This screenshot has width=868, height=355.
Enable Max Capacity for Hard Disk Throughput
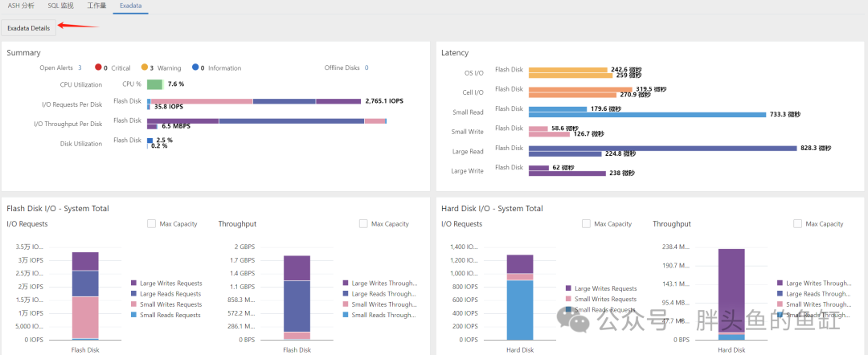pyautogui.click(x=797, y=224)
